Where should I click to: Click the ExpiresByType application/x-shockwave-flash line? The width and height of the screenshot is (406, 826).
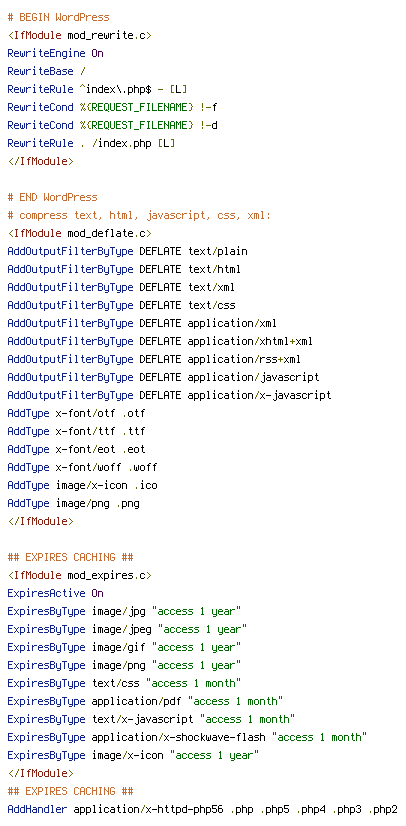(x=187, y=737)
